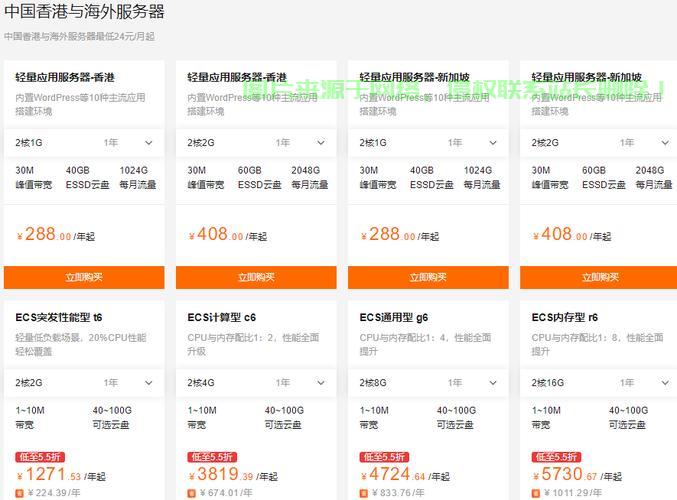Click 1024G 每月流量 on Hong Kong 2核1G card

pos(138,177)
